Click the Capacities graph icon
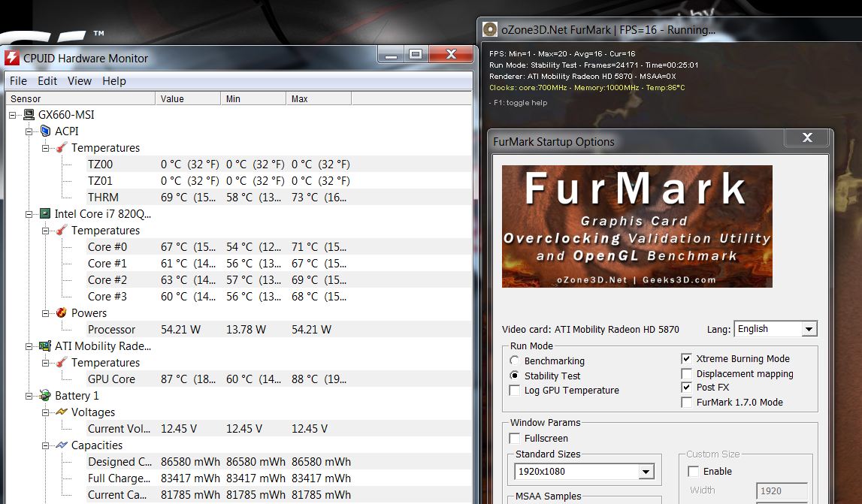Viewport: 862px width, 504px height. (62, 445)
